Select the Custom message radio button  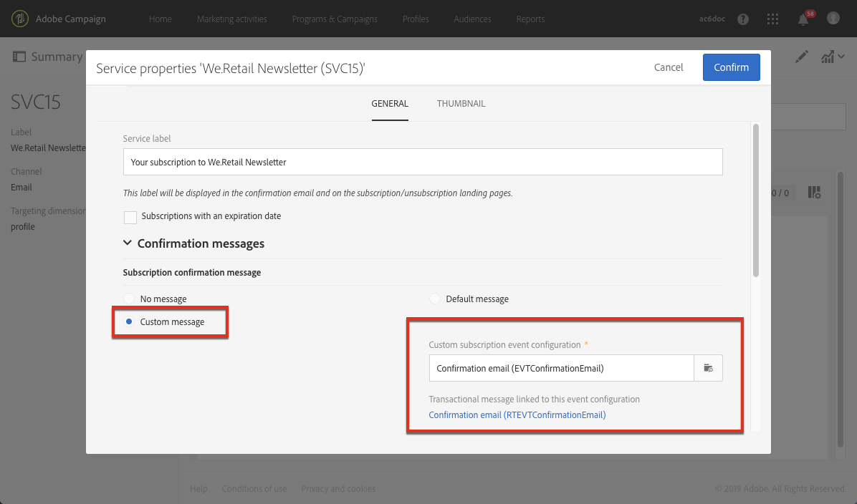[x=129, y=321]
